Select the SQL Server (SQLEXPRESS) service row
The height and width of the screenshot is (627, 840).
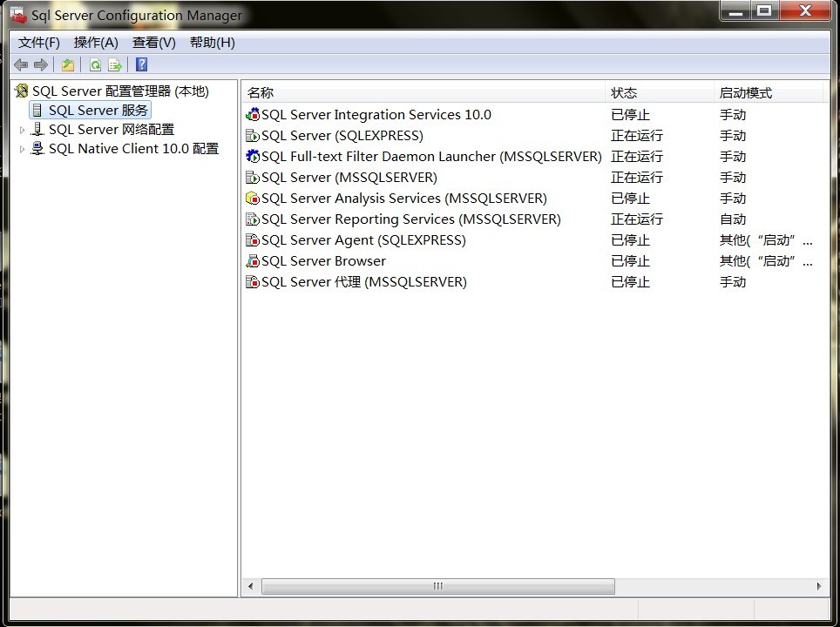click(x=342, y=136)
